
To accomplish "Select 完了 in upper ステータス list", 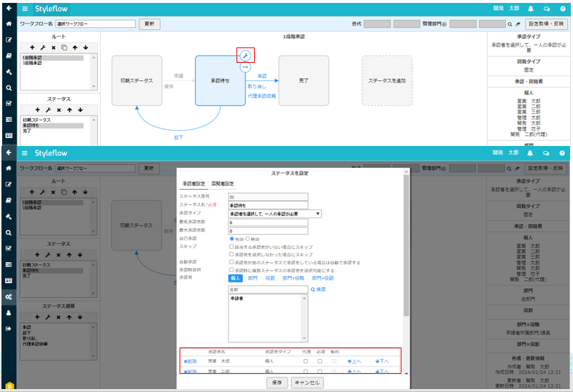I will pos(27,131).
